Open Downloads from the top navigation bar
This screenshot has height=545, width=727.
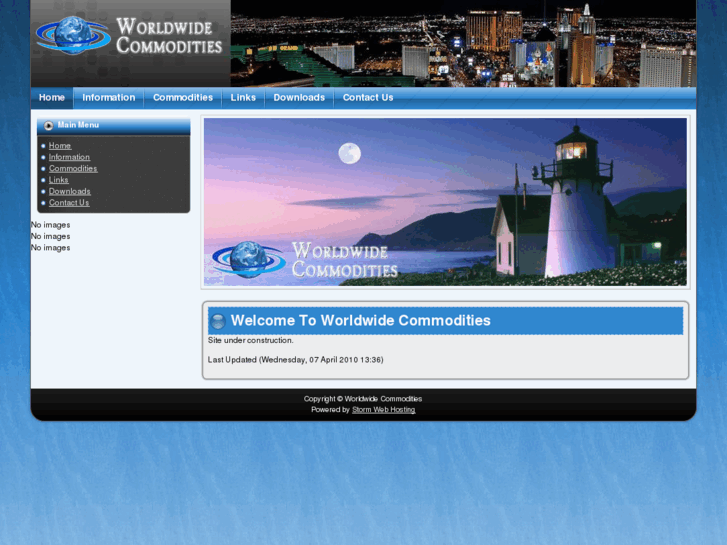299,98
